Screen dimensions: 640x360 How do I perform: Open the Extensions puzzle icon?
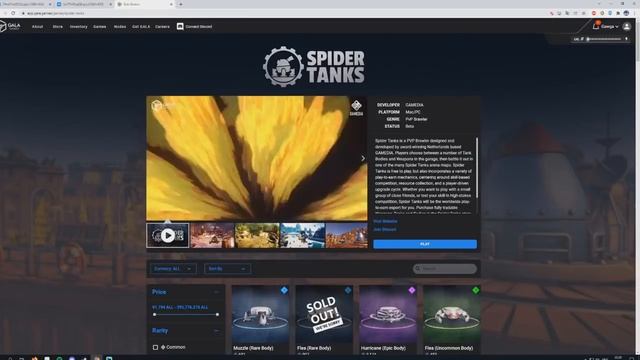[x=618, y=13]
